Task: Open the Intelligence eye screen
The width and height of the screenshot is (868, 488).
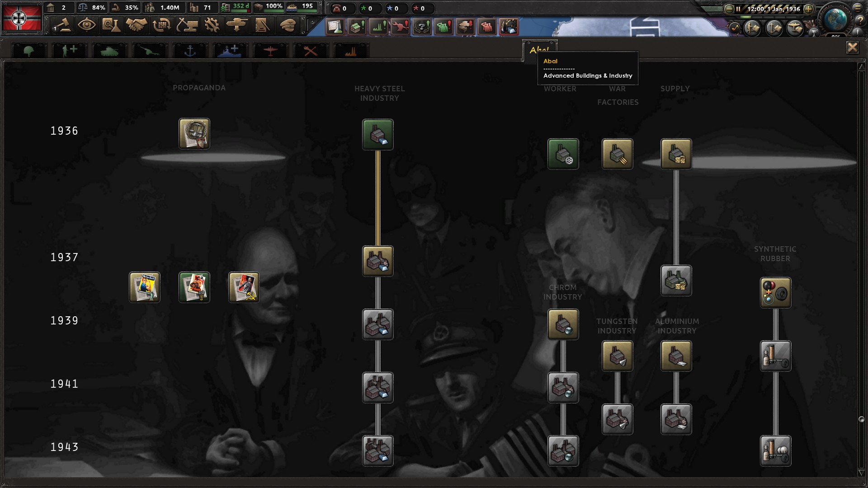Action: [86, 25]
